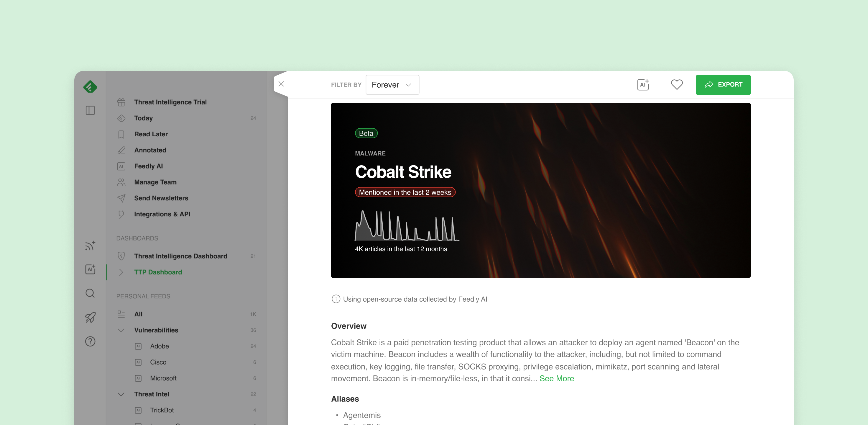
Task: Click See More in the Overview
Action: coord(557,378)
